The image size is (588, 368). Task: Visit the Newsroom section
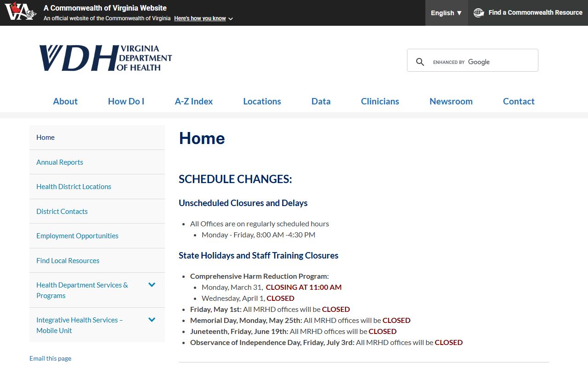451,101
